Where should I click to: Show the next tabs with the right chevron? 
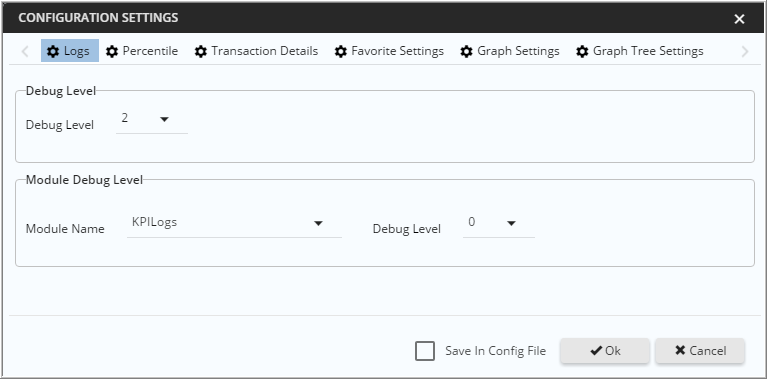pyautogui.click(x=745, y=51)
